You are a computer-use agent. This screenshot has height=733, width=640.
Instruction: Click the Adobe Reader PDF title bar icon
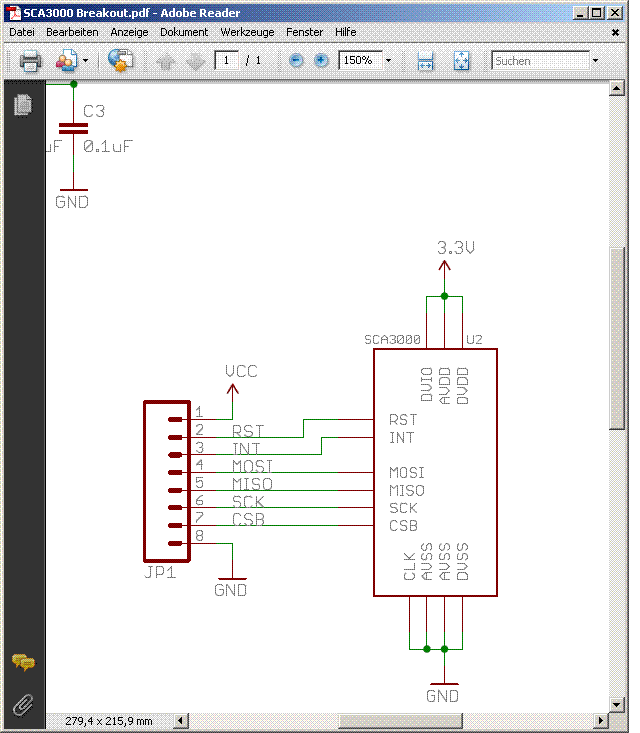(14, 13)
